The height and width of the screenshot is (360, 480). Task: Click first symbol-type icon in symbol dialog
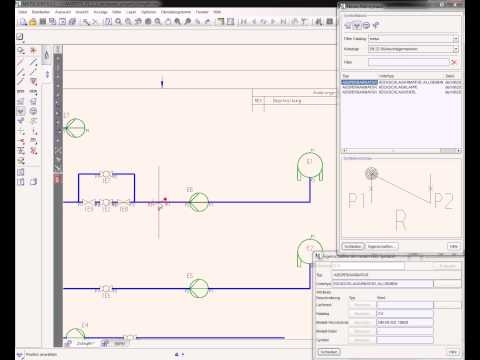(x=347, y=25)
